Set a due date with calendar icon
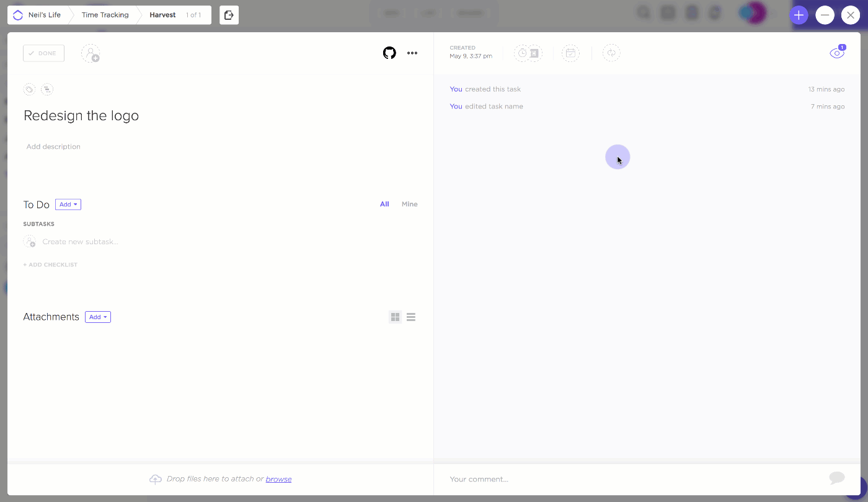 coord(570,53)
